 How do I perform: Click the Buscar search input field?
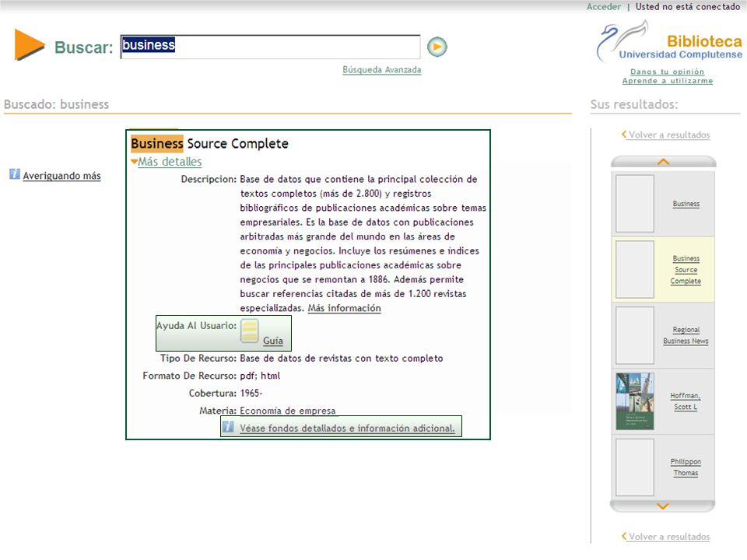(x=270, y=47)
